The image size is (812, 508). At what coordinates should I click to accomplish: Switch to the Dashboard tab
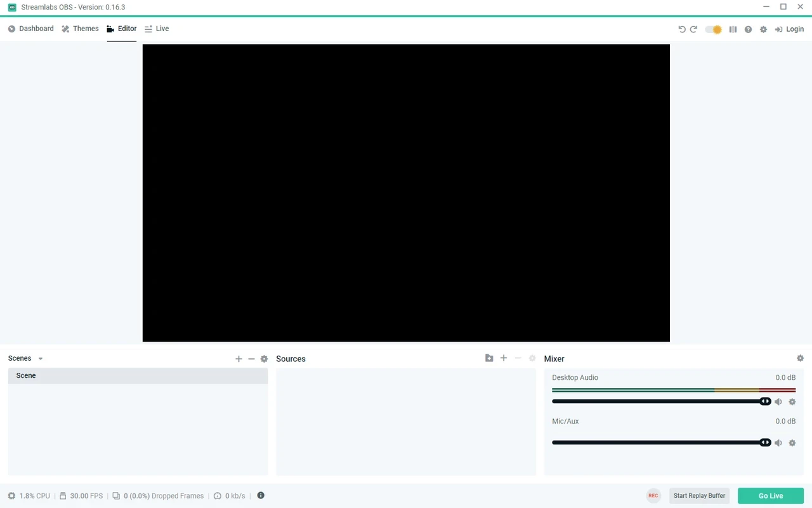[x=30, y=29]
